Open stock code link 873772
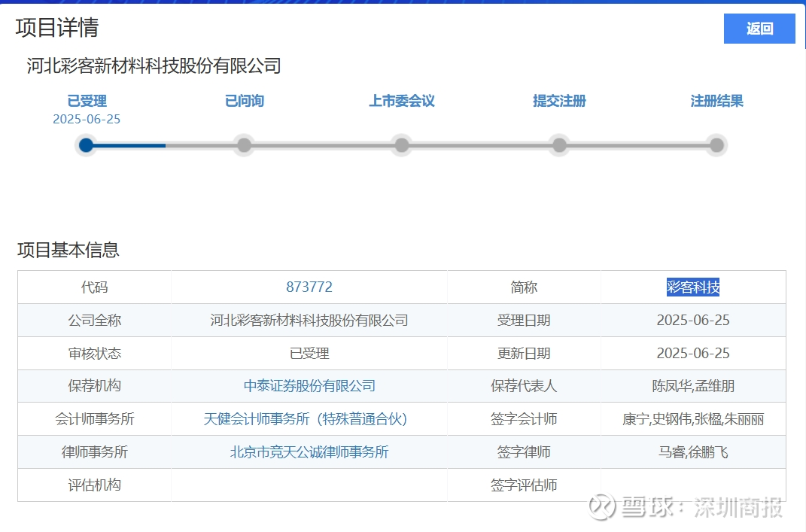Screen dimensions: 806x532 coord(309,287)
